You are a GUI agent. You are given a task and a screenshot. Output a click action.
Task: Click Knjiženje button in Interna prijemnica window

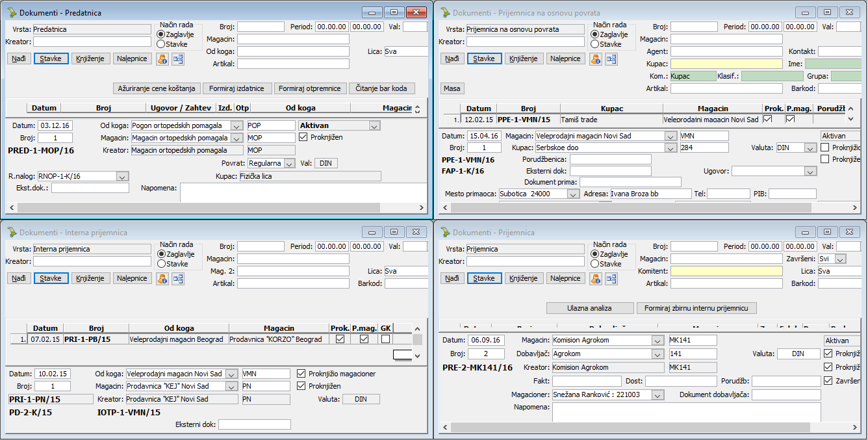(90, 278)
